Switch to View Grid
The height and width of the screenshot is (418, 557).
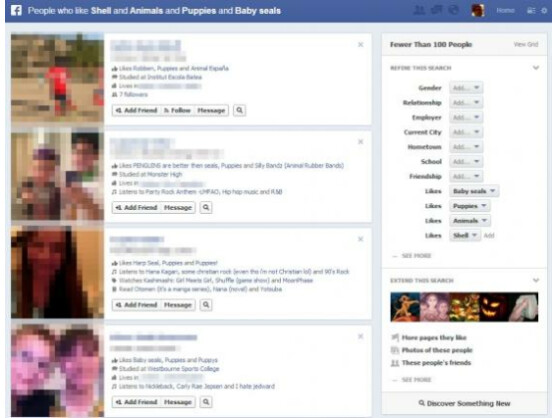pos(526,44)
